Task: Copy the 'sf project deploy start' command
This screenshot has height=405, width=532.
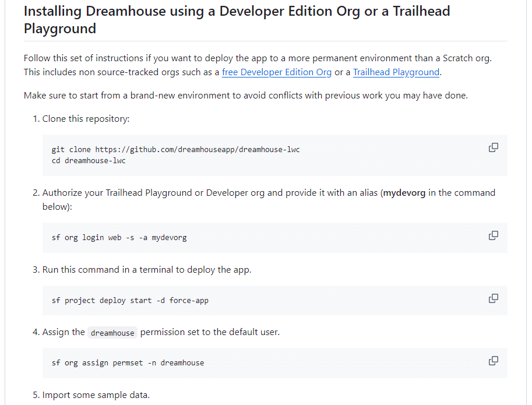Action: pos(494,298)
